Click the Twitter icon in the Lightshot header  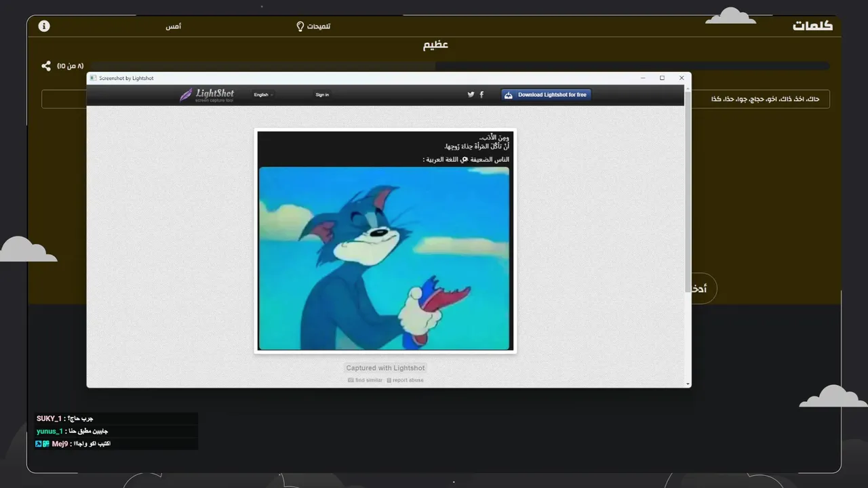[471, 95]
